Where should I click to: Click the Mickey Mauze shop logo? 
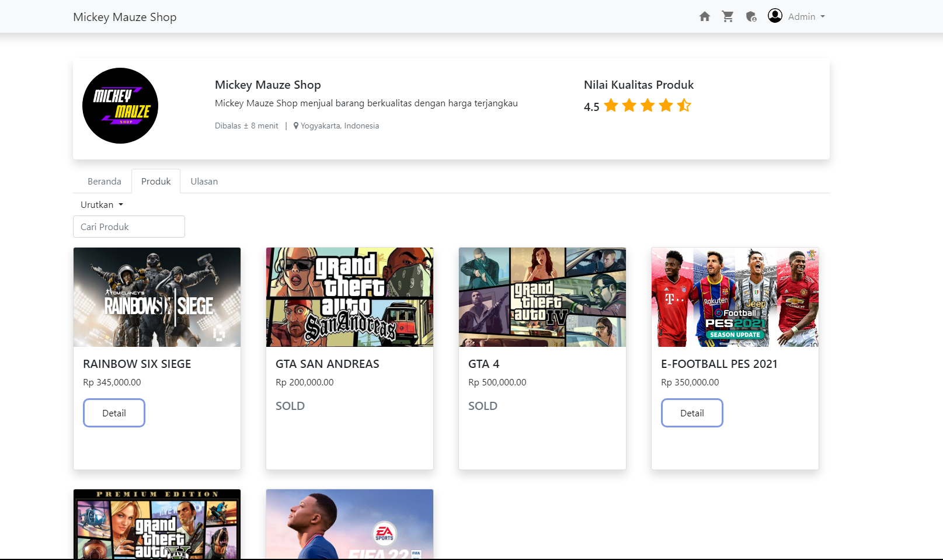click(120, 106)
